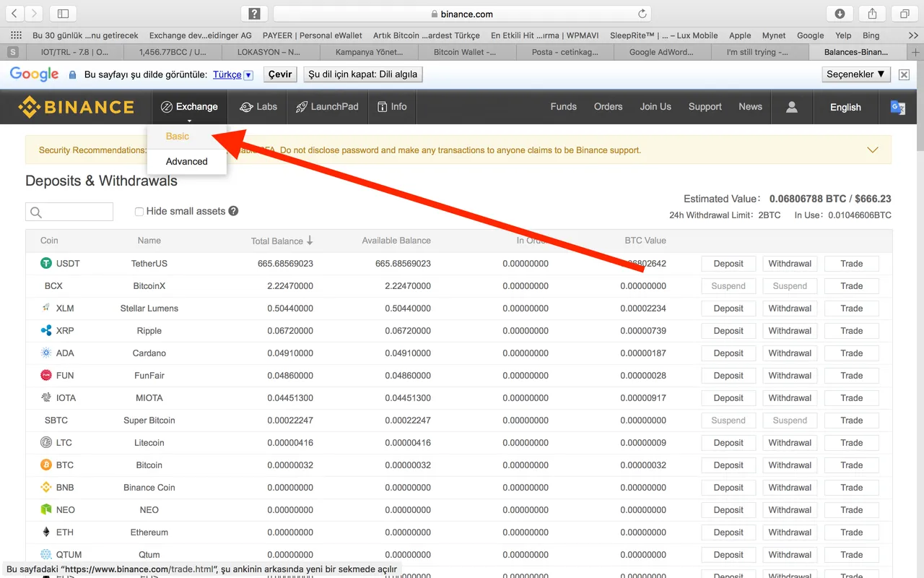The width and height of the screenshot is (924, 578).
Task: Show more bookmarks overflow chevron
Action: 914,35
